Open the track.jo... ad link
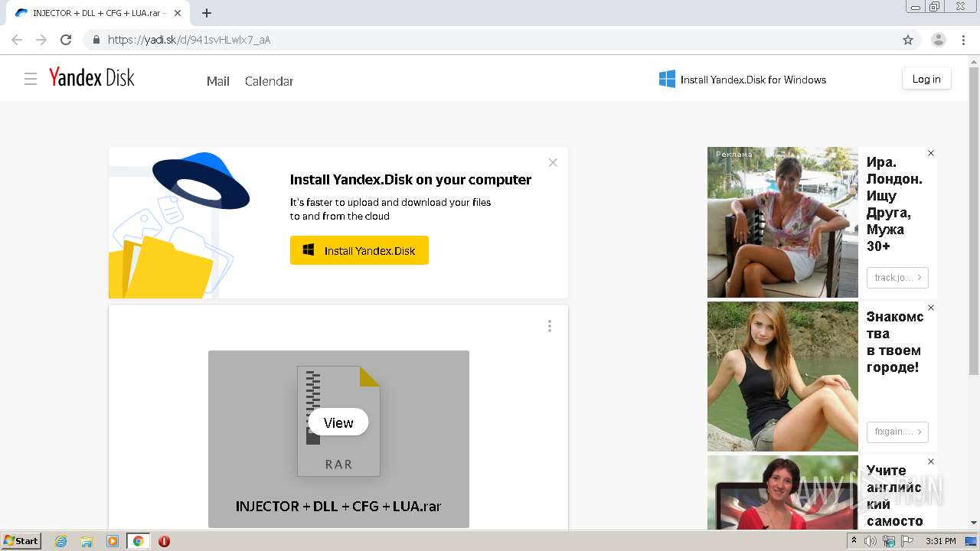Screen dimensions: 980x551 pyautogui.click(x=897, y=278)
